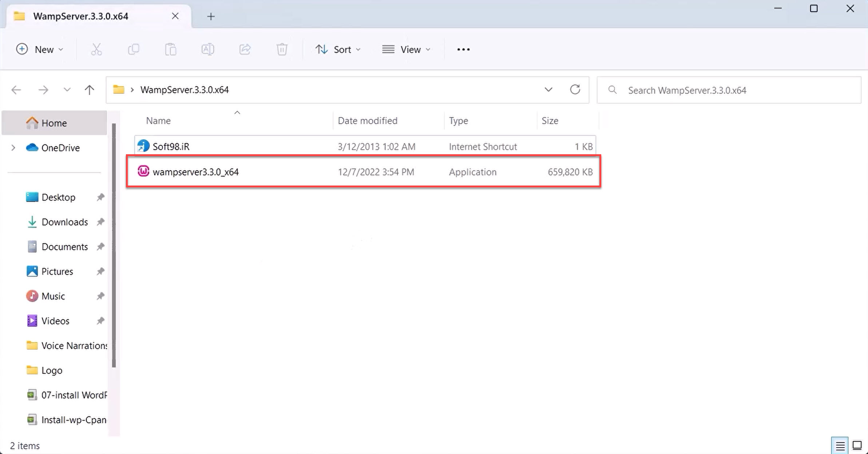
Task: Click the Copy icon in toolbar
Action: [x=134, y=49]
